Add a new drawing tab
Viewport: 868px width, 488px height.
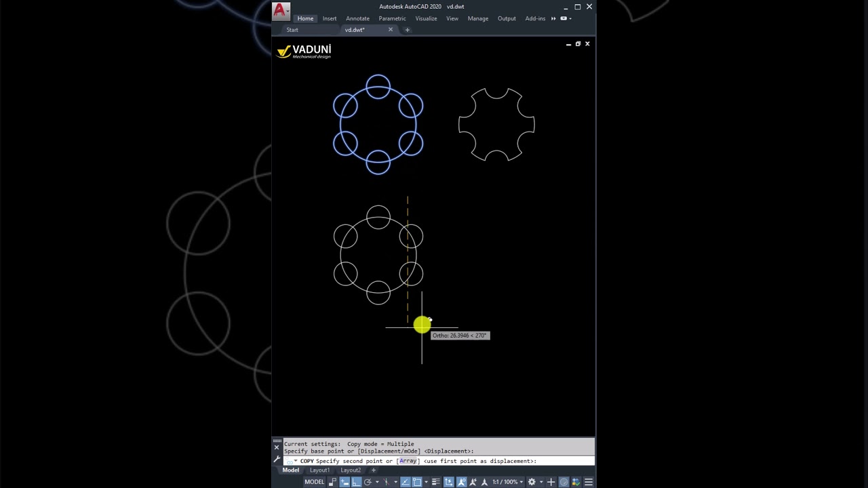407,30
